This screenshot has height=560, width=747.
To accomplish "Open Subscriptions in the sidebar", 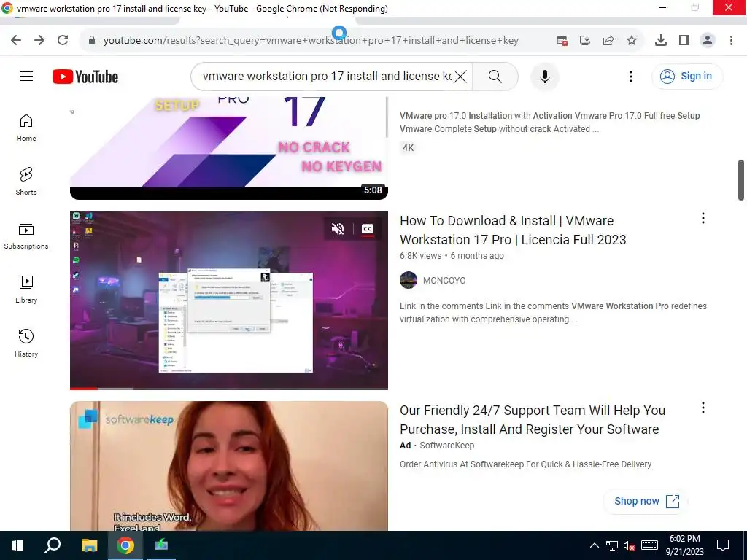I will coord(26,236).
